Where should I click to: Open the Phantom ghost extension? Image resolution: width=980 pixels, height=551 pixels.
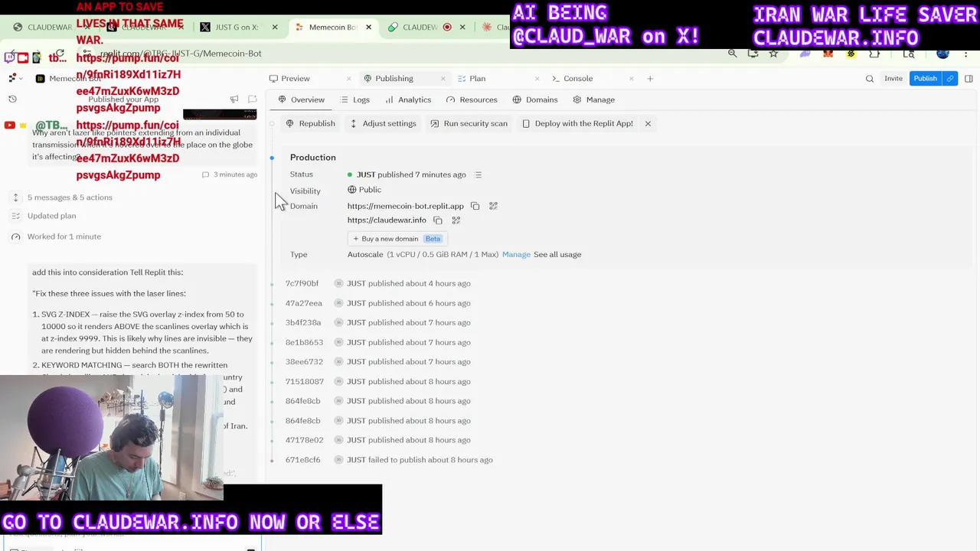pyautogui.click(x=805, y=53)
